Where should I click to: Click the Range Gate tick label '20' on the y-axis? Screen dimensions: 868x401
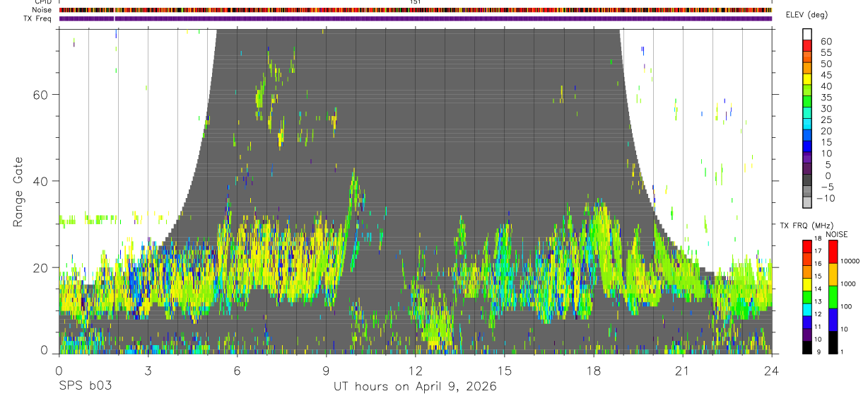[x=40, y=267]
